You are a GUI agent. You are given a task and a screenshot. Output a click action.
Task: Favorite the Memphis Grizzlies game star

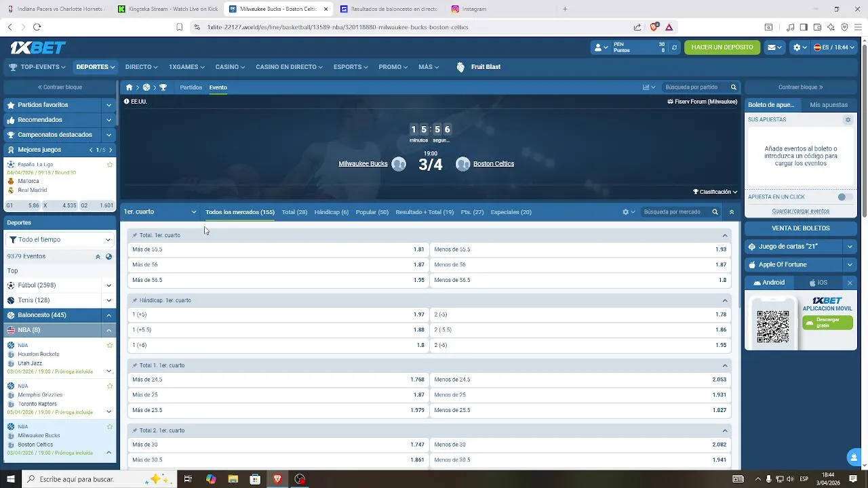tap(110, 386)
